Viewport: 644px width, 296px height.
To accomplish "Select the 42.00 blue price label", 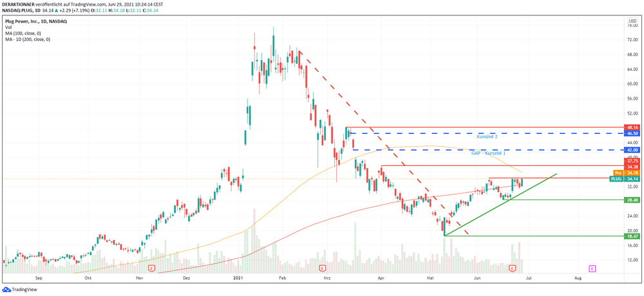I will [x=632, y=151].
